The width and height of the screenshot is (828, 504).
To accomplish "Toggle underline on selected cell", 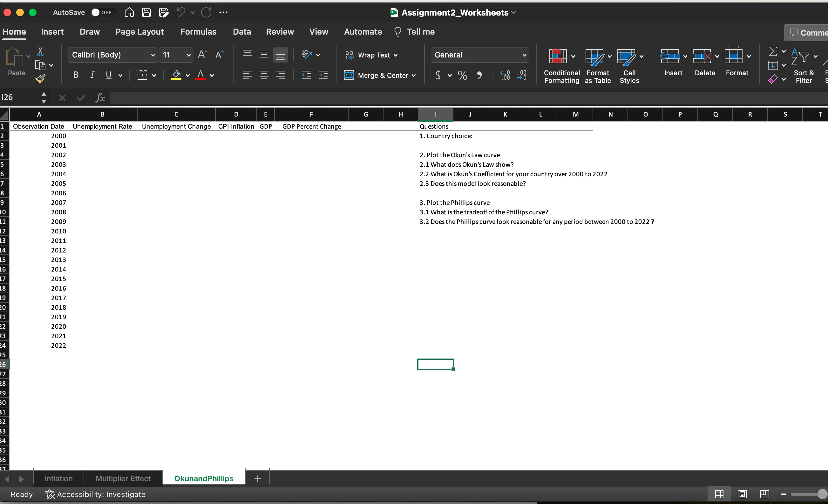I will click(x=108, y=75).
